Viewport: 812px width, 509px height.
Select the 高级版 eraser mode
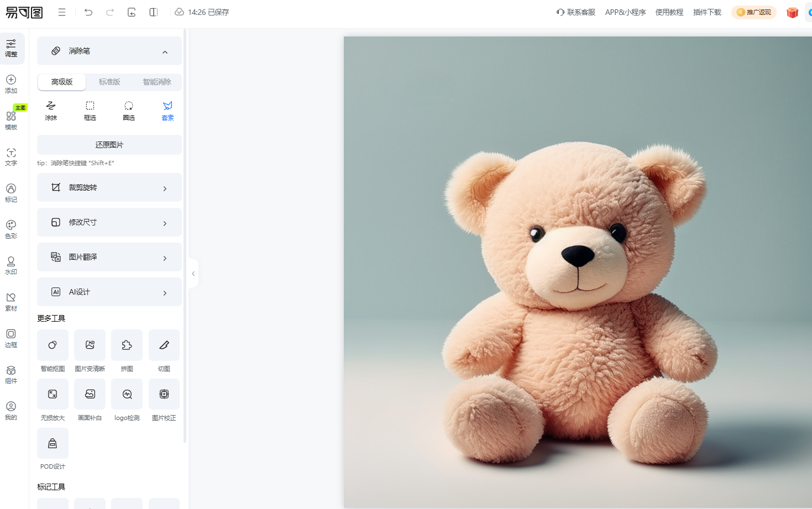[62, 82]
